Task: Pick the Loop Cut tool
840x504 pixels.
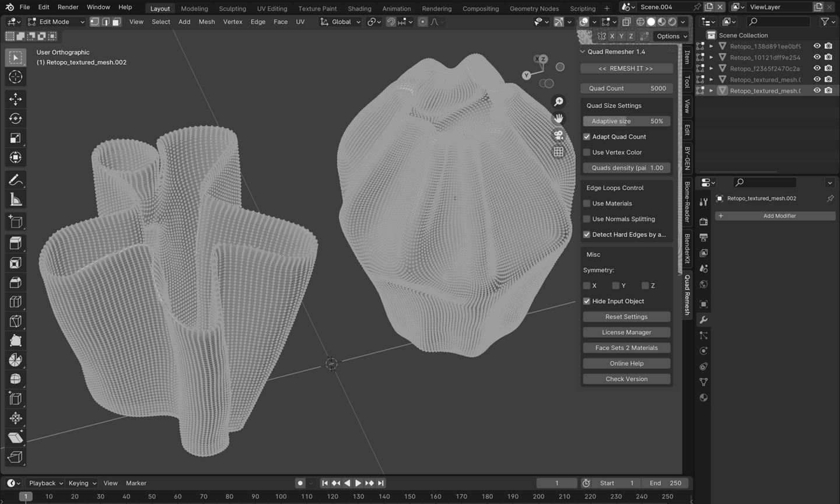Action: point(16,302)
